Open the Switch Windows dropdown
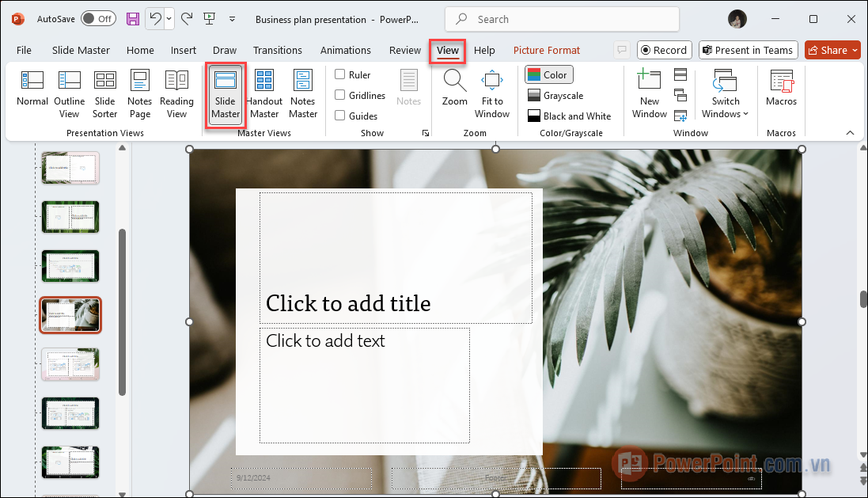This screenshot has height=498, width=868. pyautogui.click(x=725, y=94)
